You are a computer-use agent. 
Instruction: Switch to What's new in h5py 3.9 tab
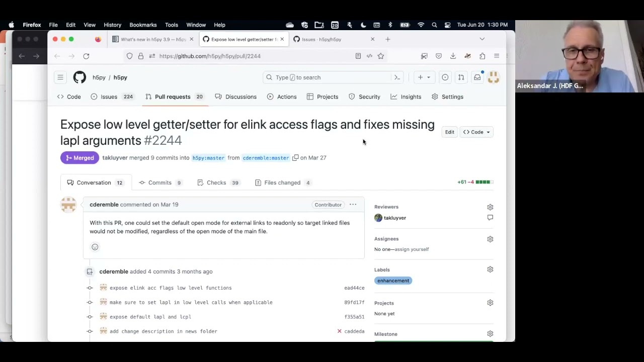pos(152,39)
